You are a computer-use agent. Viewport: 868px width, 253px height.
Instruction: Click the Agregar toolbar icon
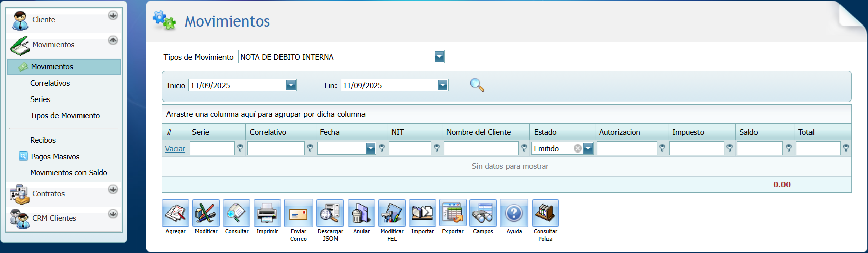(176, 213)
